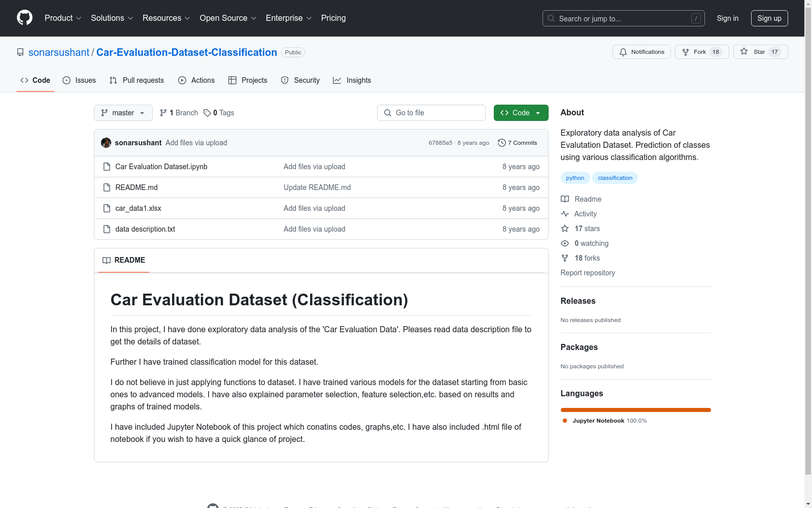Image resolution: width=812 pixels, height=508 pixels.
Task: Click the Search or jump to field
Action: (x=624, y=18)
